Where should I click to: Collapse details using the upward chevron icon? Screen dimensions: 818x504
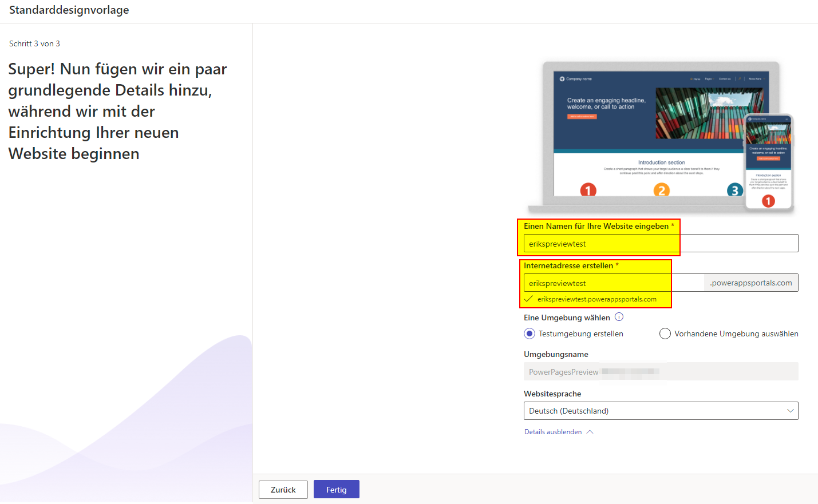point(590,432)
